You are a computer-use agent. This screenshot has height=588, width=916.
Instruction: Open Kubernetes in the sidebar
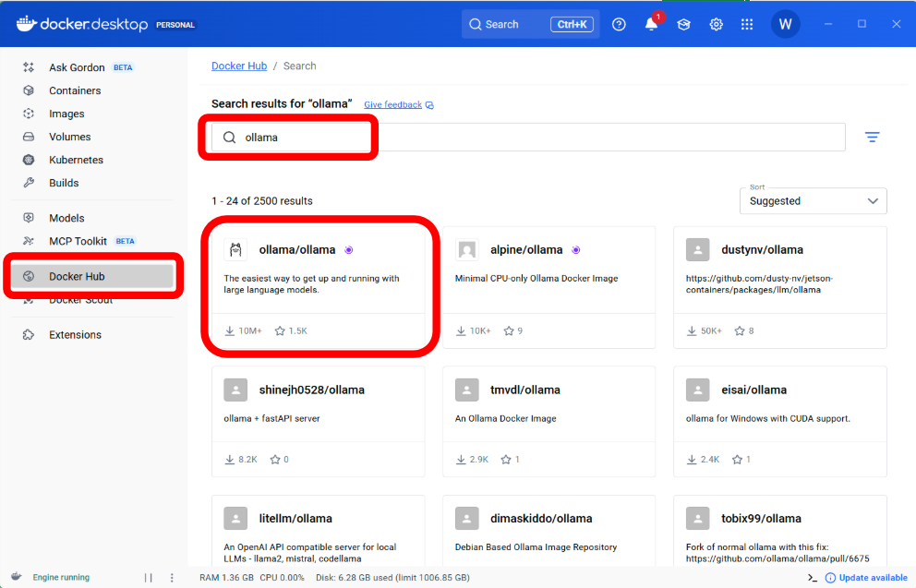[x=76, y=160]
